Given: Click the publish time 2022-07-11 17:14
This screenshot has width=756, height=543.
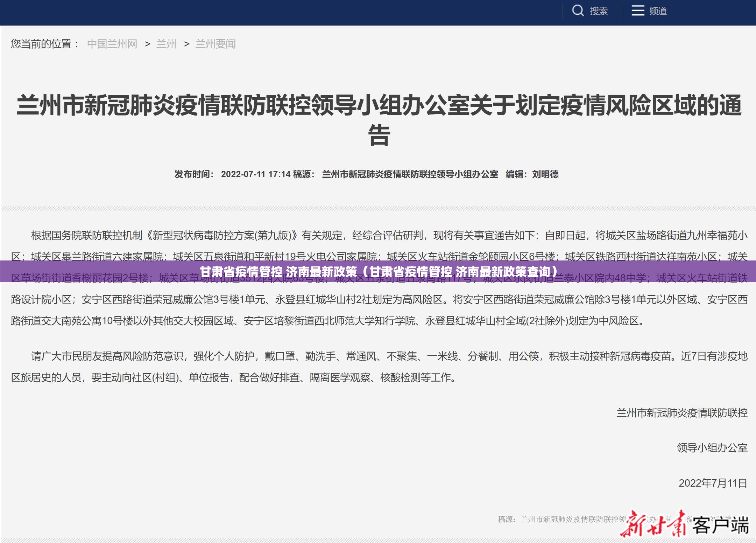Looking at the screenshot, I should click(255, 174).
